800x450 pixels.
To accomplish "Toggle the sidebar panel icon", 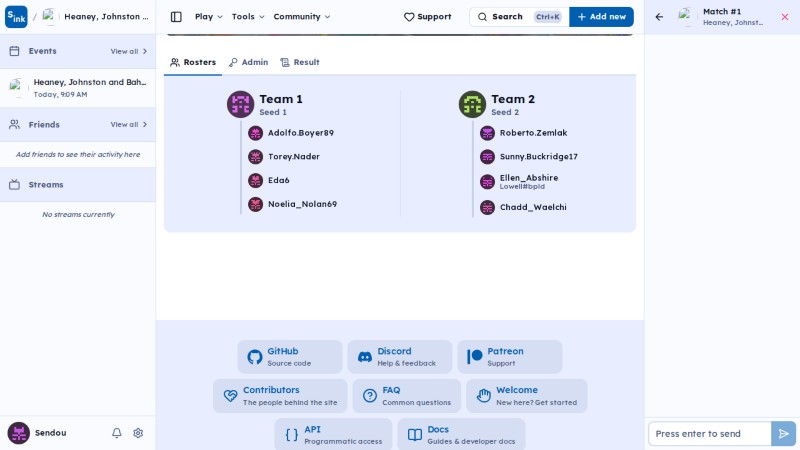I will (176, 17).
